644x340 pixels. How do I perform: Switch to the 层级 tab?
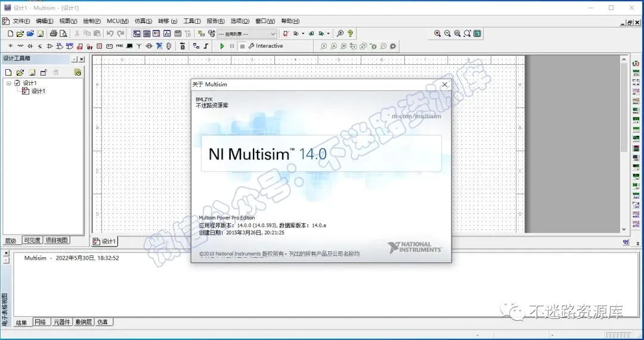[x=11, y=241]
